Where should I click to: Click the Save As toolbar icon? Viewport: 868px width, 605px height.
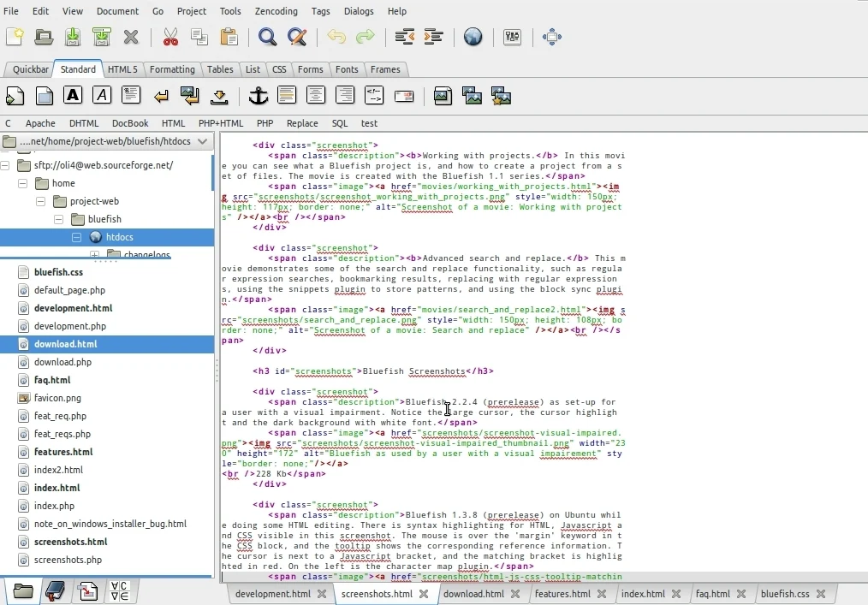click(102, 37)
